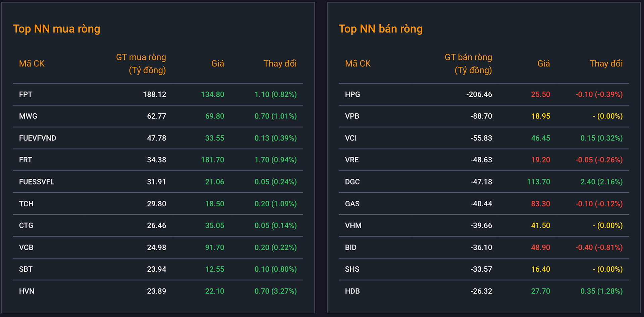Screen dimensions: 644x317
Task: Click the FPT change 1.10 (0.82%)
Action: (x=276, y=95)
